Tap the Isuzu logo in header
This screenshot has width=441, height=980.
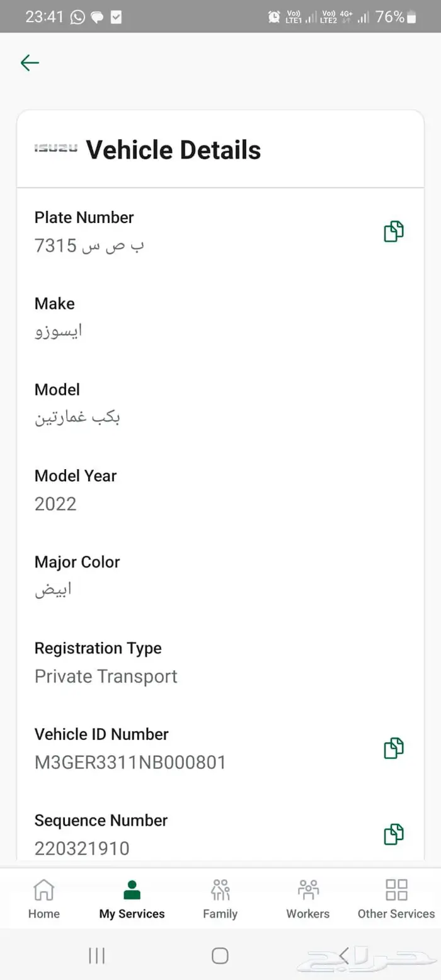tap(55, 148)
